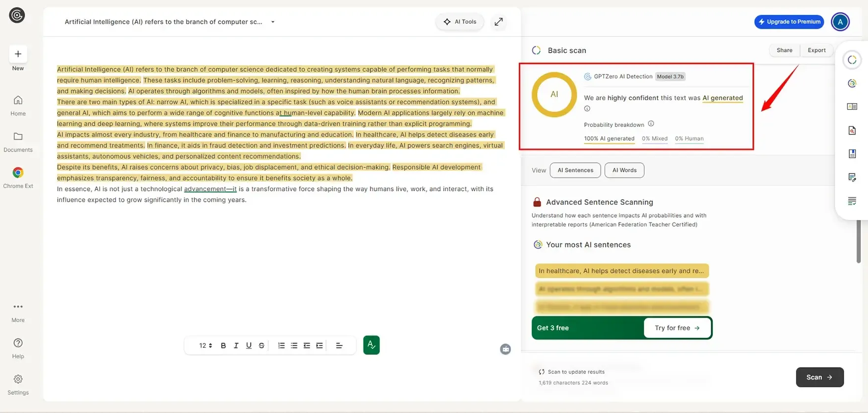Click the results panel vertical scrollbar
The width and height of the screenshot is (868, 413).
(x=859, y=242)
